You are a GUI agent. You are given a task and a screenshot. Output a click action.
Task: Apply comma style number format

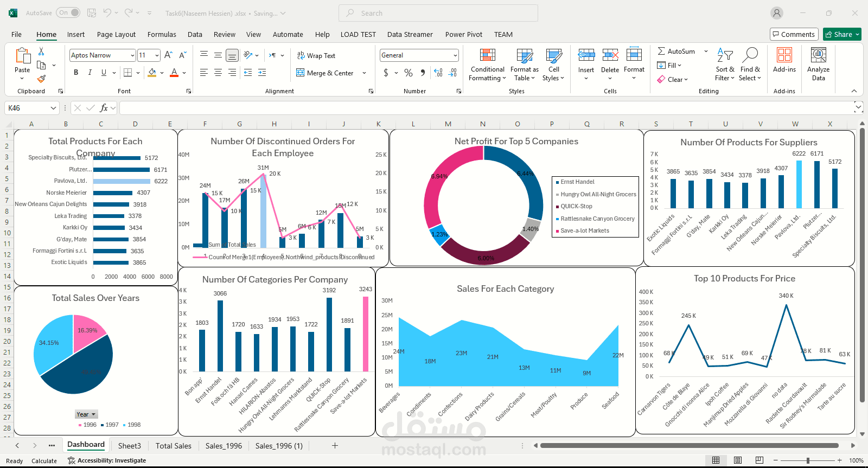pos(423,73)
